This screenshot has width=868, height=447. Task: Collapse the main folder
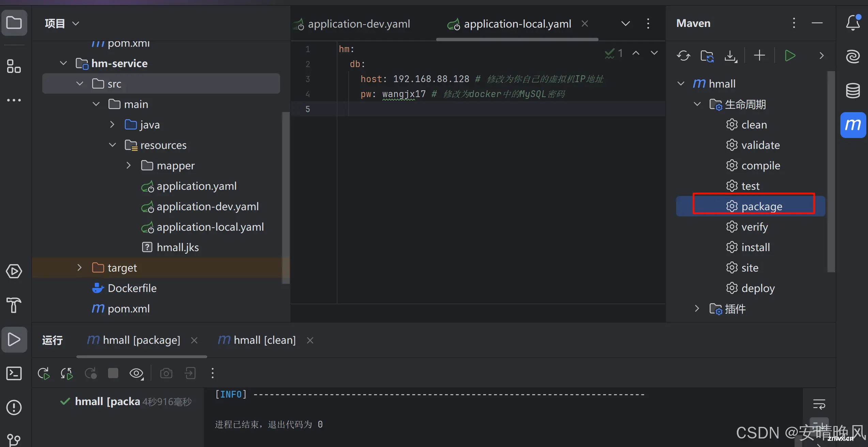coord(96,104)
